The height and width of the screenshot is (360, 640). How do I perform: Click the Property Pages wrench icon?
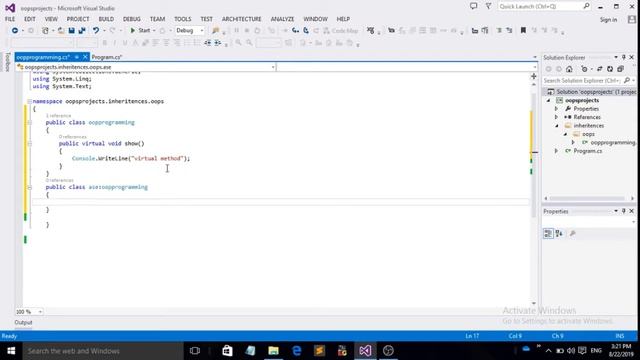tap(573, 233)
